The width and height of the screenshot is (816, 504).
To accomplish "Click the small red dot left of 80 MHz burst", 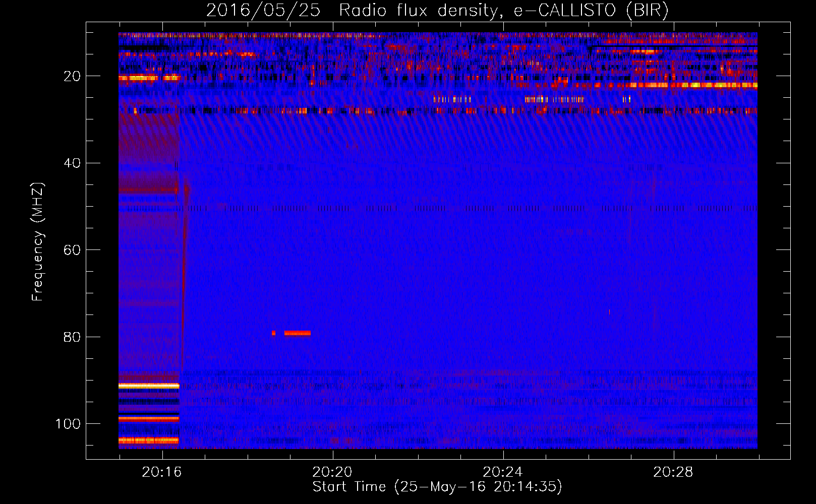I will click(x=273, y=333).
